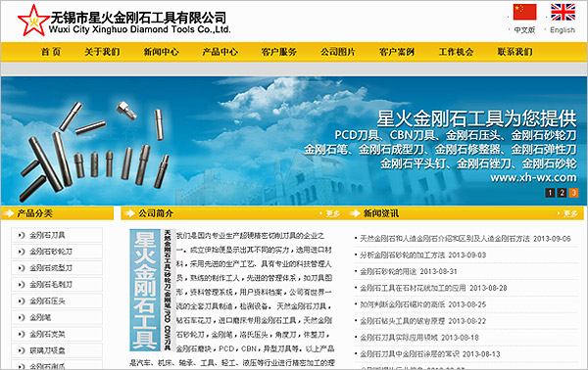Click the 星火金刚石工具 intro image
The image size is (588, 370).
(x=151, y=290)
